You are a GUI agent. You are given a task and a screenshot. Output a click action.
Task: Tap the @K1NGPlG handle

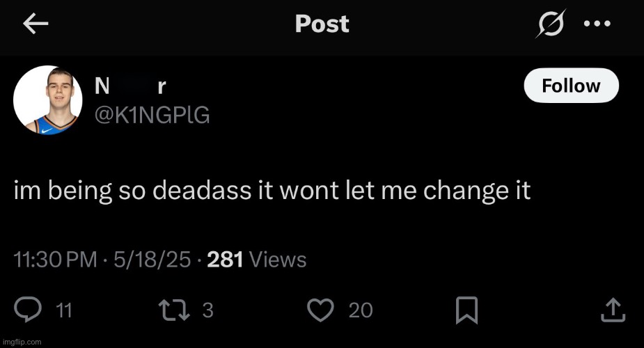[152, 114]
